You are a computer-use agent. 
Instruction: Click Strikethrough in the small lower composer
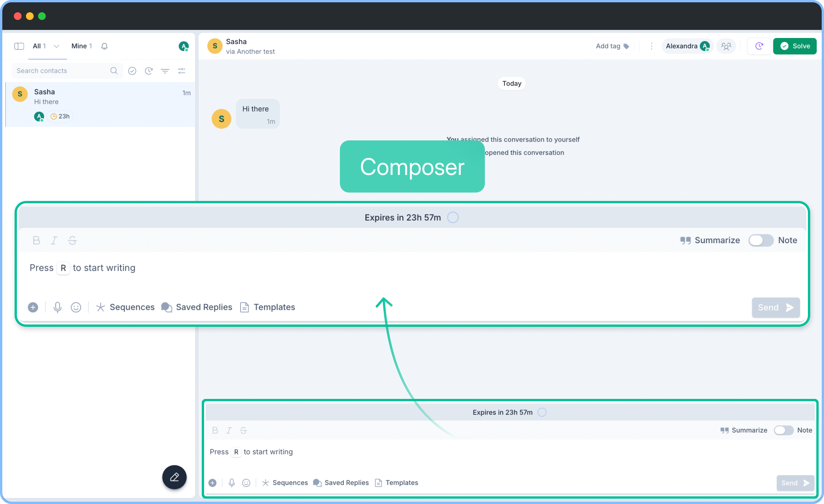pyautogui.click(x=243, y=430)
